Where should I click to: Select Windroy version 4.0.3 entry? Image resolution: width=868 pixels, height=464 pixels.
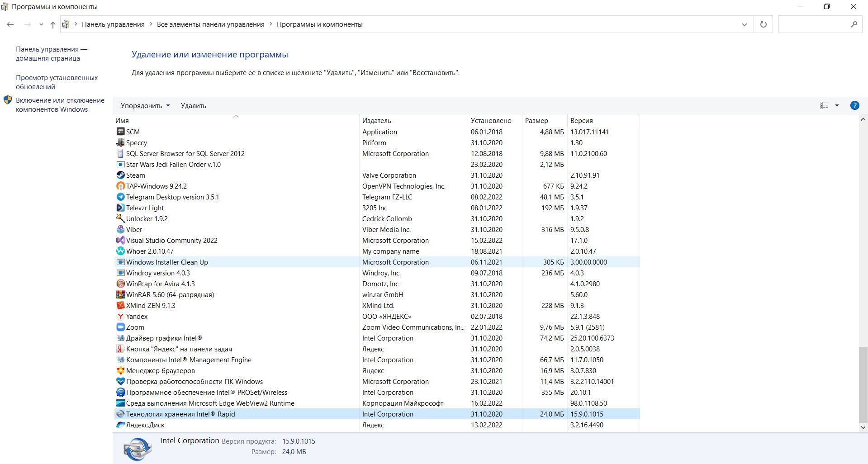coord(377,273)
